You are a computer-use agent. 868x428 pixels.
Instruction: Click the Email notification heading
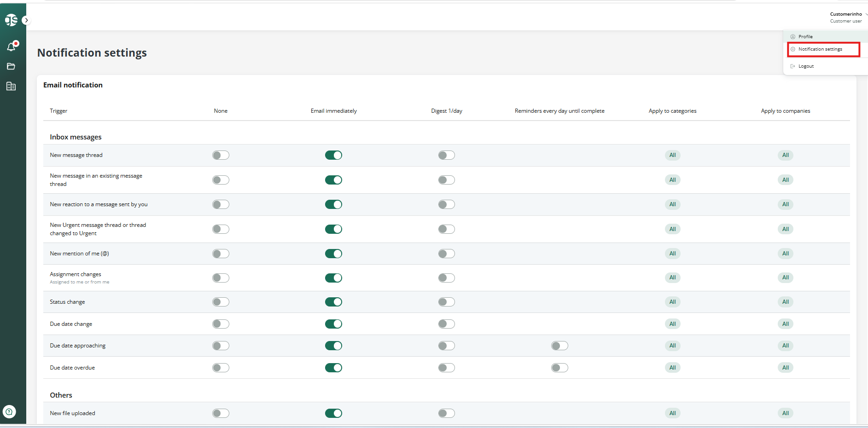coord(73,85)
